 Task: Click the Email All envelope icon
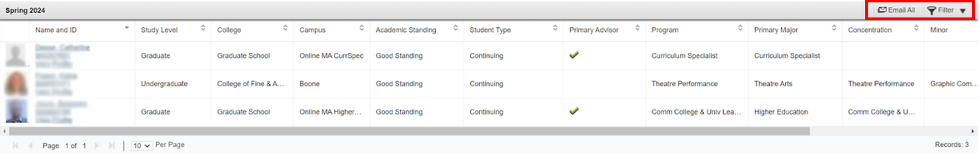[882, 10]
